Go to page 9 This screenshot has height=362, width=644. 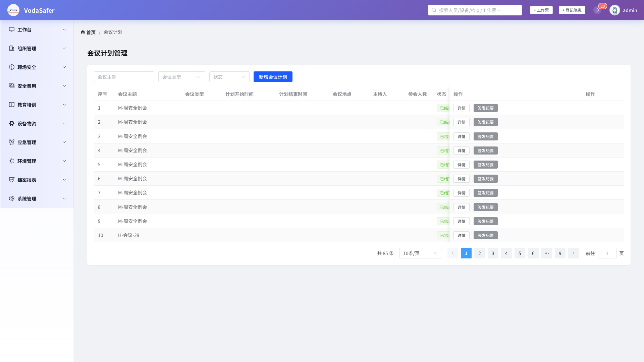pos(560,253)
